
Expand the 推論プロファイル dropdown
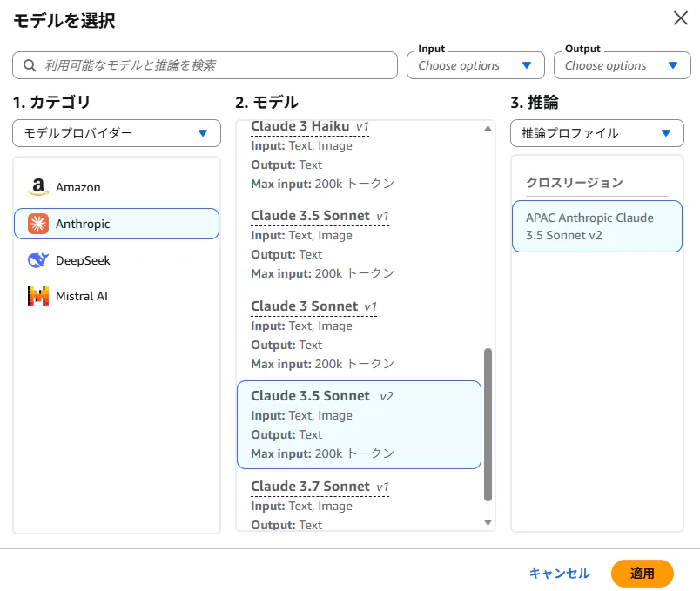click(x=597, y=133)
